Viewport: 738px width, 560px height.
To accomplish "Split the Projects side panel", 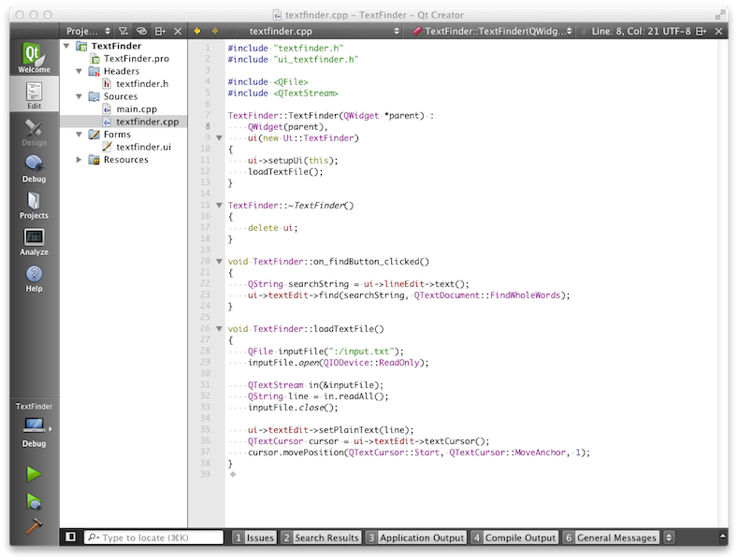I will tap(160, 31).
